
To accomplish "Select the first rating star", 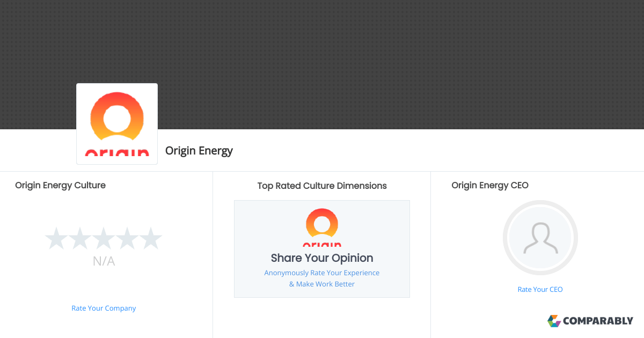I will pyautogui.click(x=55, y=238).
